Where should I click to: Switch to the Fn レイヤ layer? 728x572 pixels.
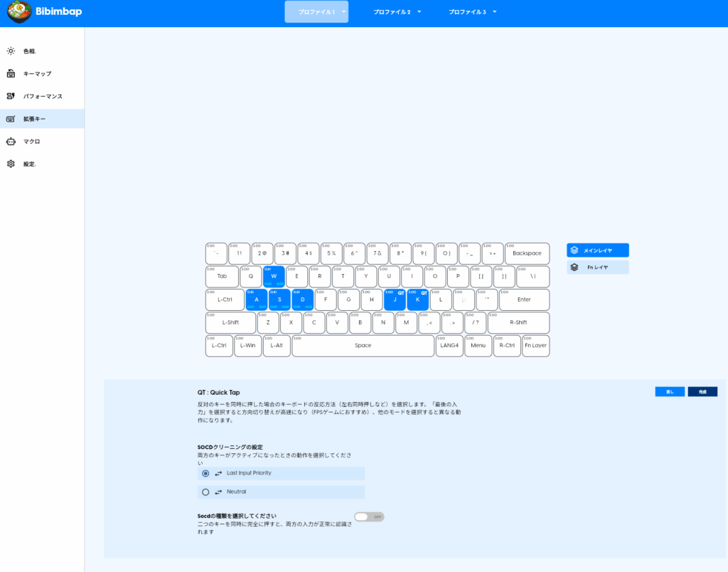[x=597, y=268]
